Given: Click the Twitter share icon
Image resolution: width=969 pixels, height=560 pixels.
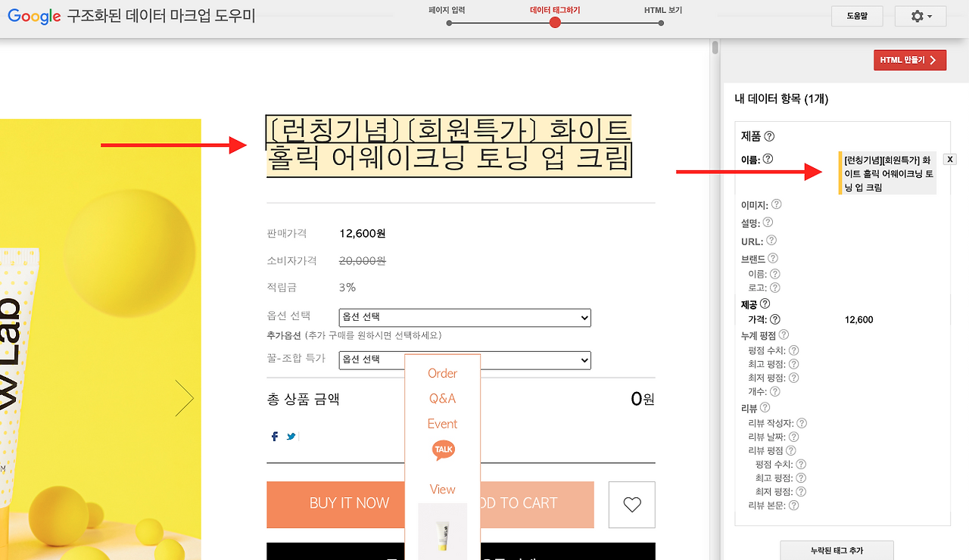Looking at the screenshot, I should [290, 436].
